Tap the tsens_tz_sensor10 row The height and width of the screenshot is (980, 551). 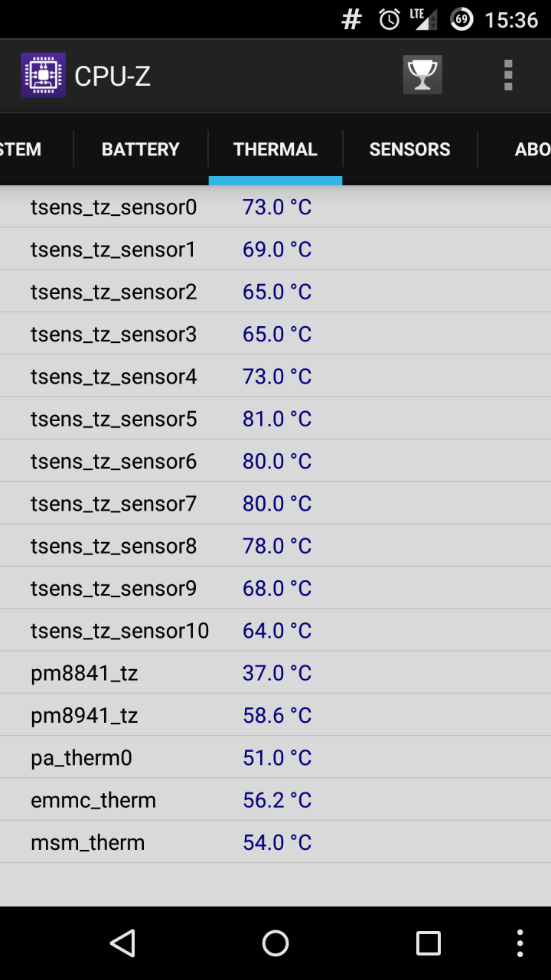[x=275, y=631]
